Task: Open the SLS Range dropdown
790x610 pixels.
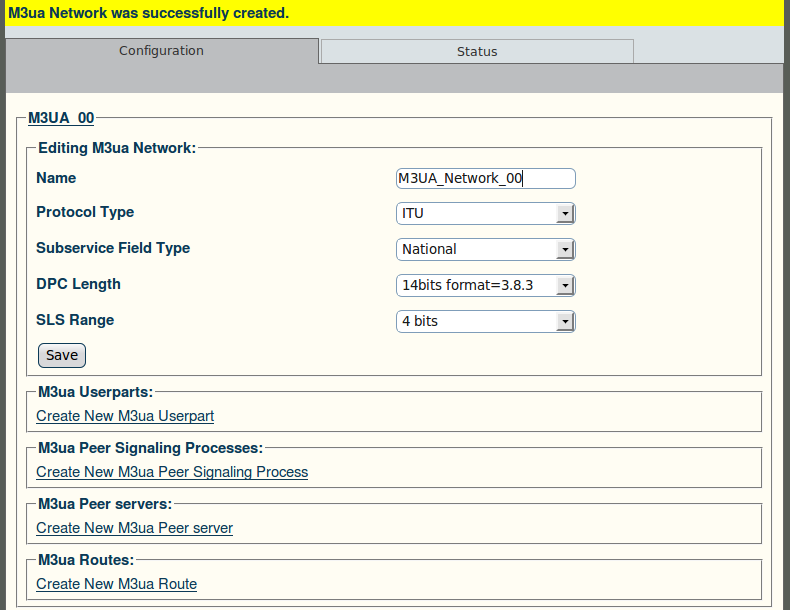Action: coord(486,321)
